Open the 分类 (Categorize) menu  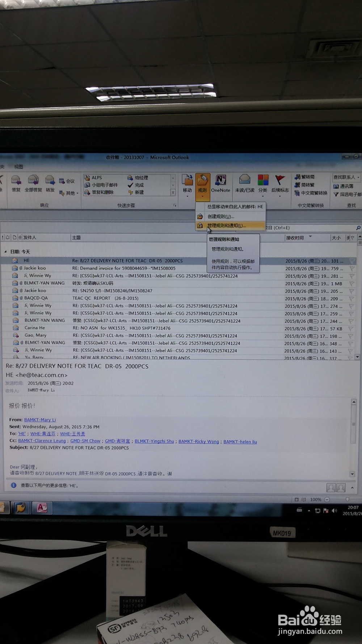[263, 185]
